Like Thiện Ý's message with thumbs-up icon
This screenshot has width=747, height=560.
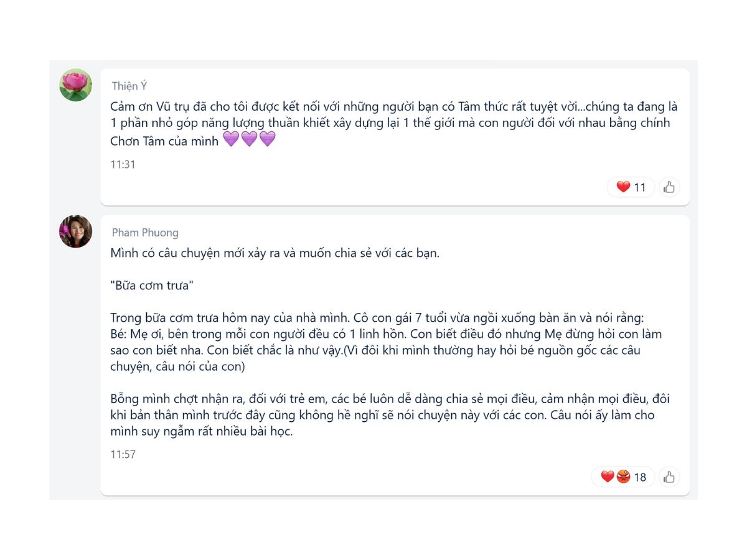coord(669,187)
